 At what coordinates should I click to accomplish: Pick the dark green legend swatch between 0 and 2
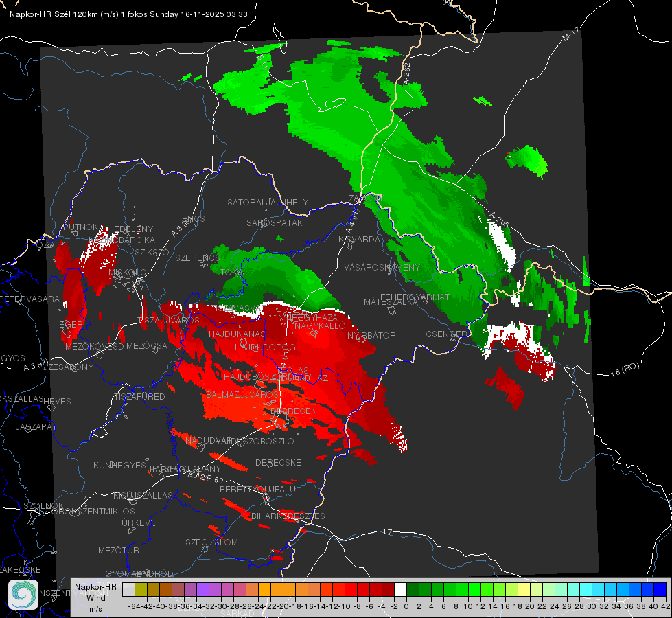point(413,590)
